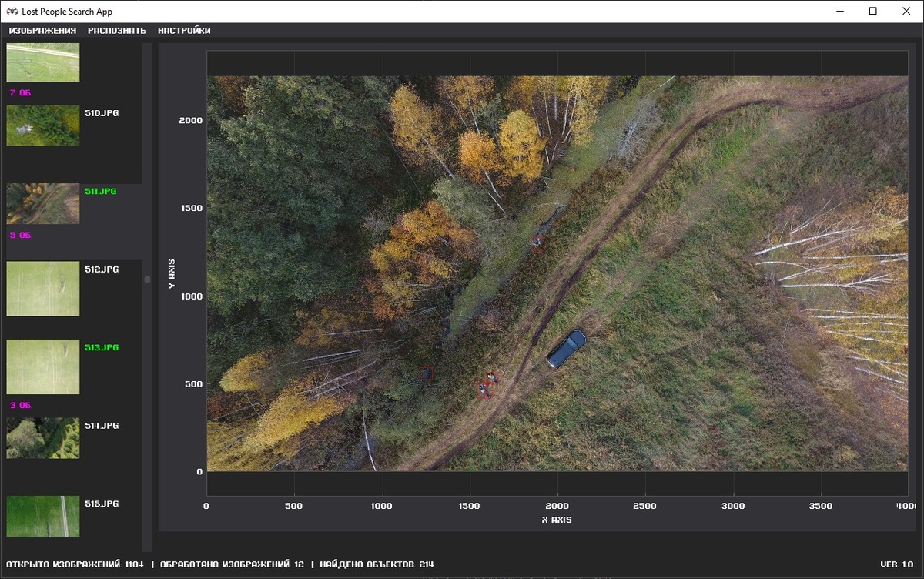
Task: Click the X AXIS label
Action: pos(557,520)
